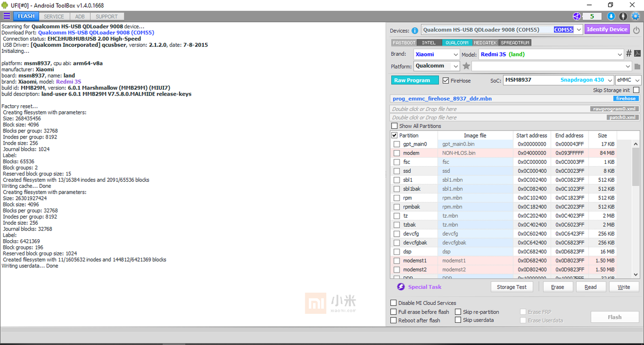
Task: Click the Write button
Action: (624, 287)
